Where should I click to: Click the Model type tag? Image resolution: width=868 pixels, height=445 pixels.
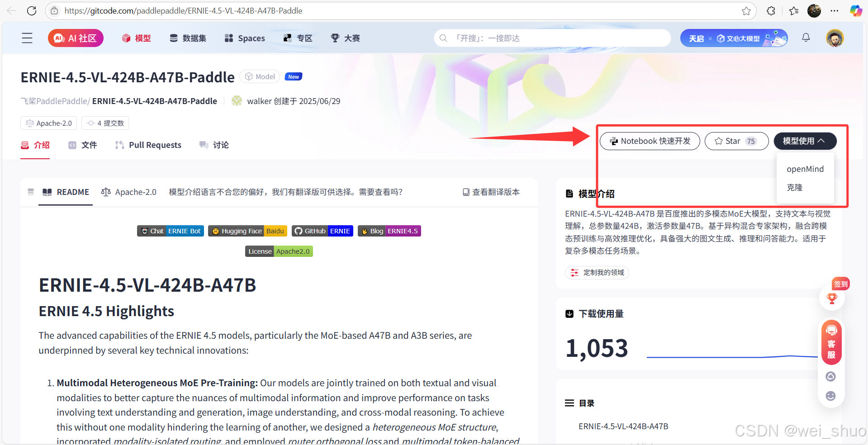point(260,77)
